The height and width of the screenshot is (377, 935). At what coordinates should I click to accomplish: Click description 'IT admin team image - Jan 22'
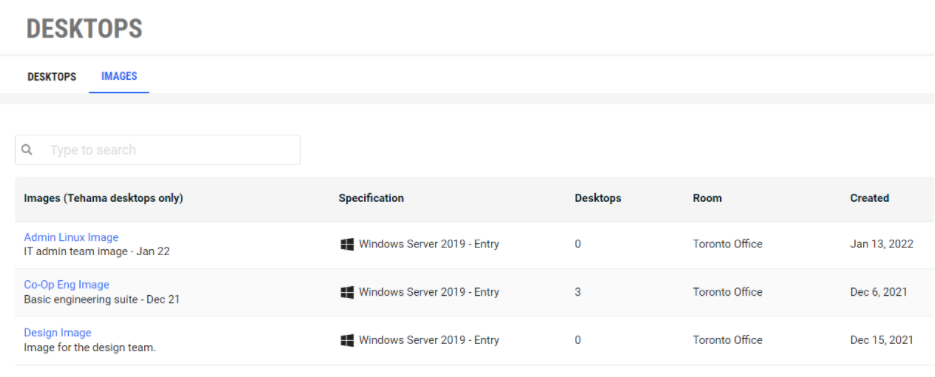point(97,252)
